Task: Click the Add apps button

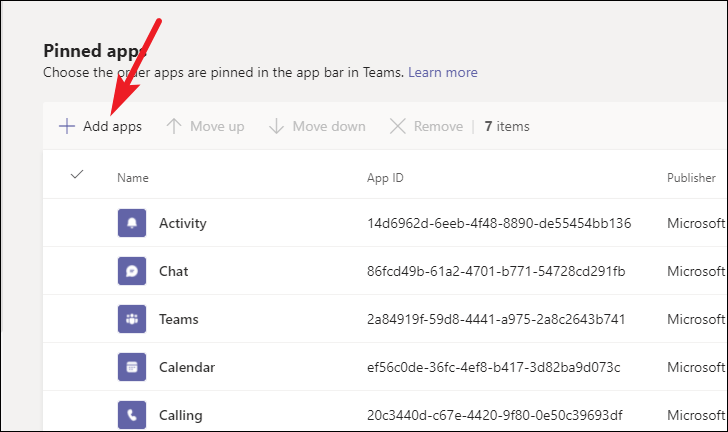Action: tap(100, 126)
